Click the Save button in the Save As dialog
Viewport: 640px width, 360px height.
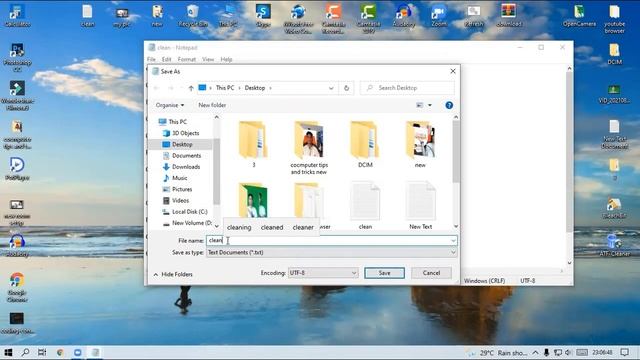click(x=384, y=273)
